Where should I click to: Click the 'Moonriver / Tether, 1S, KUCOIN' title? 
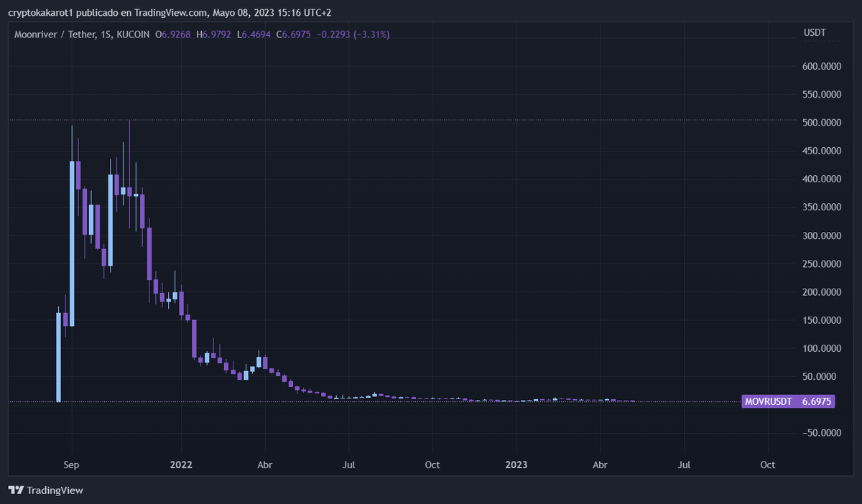click(83, 34)
